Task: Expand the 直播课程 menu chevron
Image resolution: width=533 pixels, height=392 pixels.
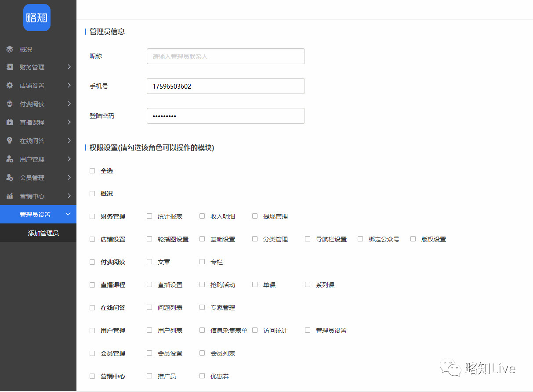Action: point(69,122)
